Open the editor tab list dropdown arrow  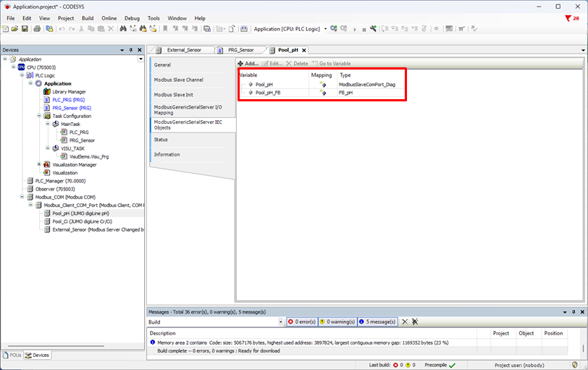[x=583, y=50]
